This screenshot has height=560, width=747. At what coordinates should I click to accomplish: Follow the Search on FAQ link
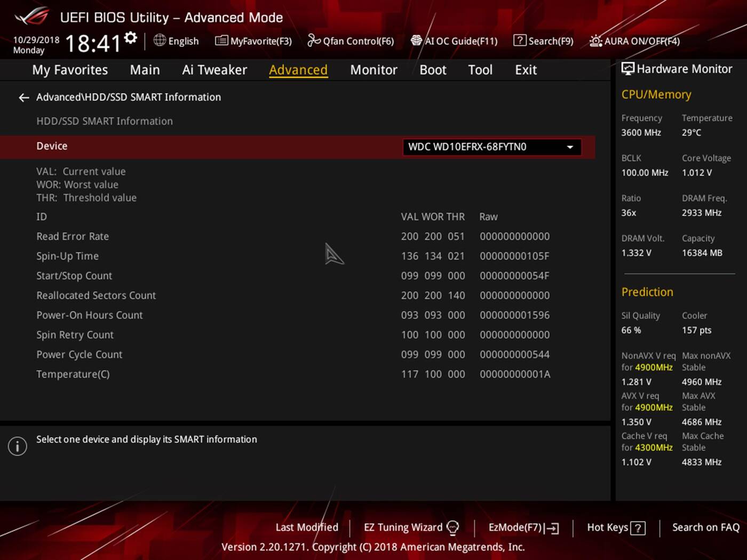(x=705, y=527)
